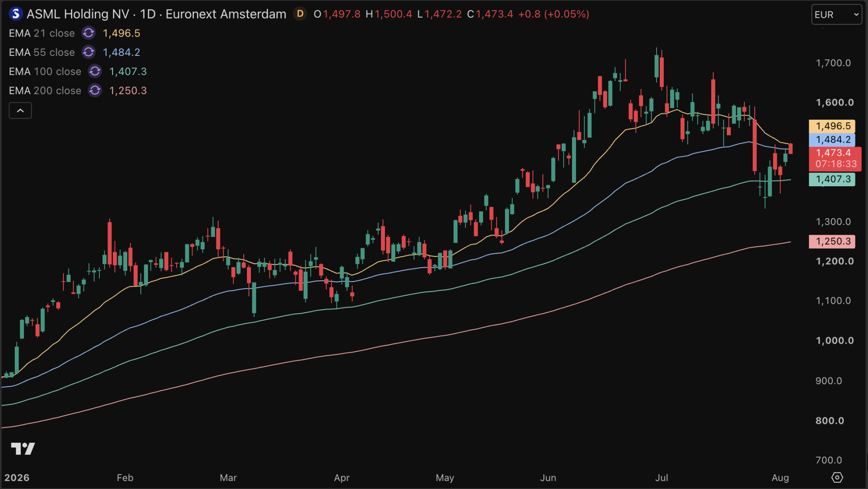The height and width of the screenshot is (489, 868).
Task: Click the EMA 55 refresh icon
Action: (x=89, y=52)
